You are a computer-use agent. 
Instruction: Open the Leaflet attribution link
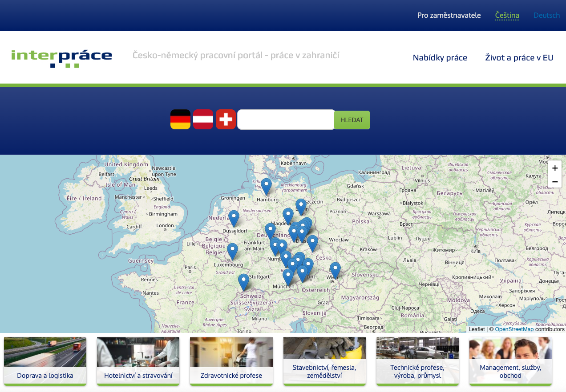pyautogui.click(x=477, y=329)
